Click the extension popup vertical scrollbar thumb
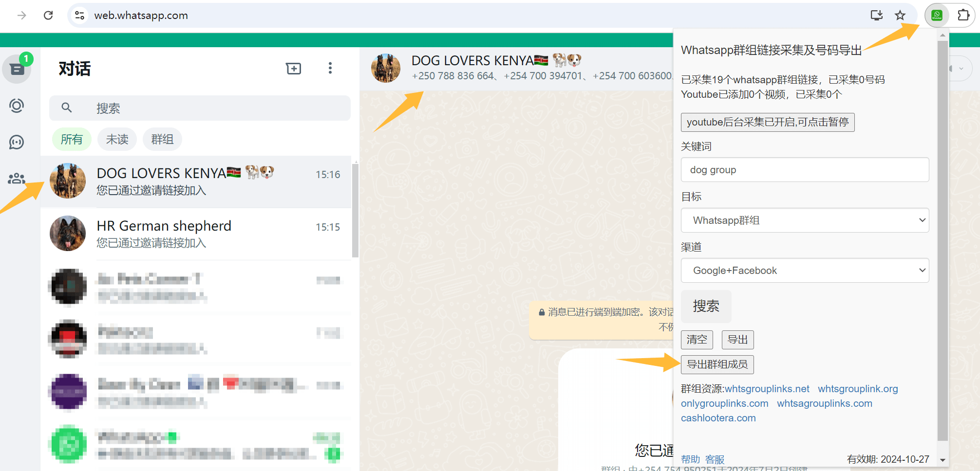 coord(942,241)
